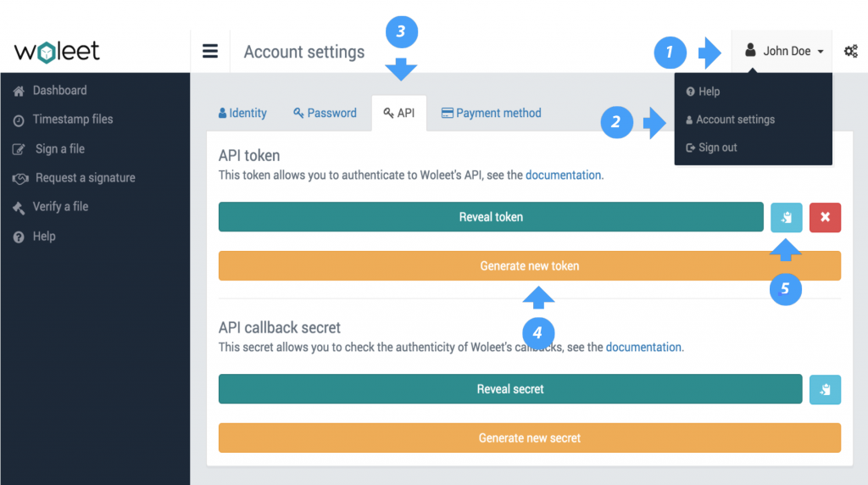Copy the callback secret to clipboard
This screenshot has height=485, width=868.
pos(825,389)
